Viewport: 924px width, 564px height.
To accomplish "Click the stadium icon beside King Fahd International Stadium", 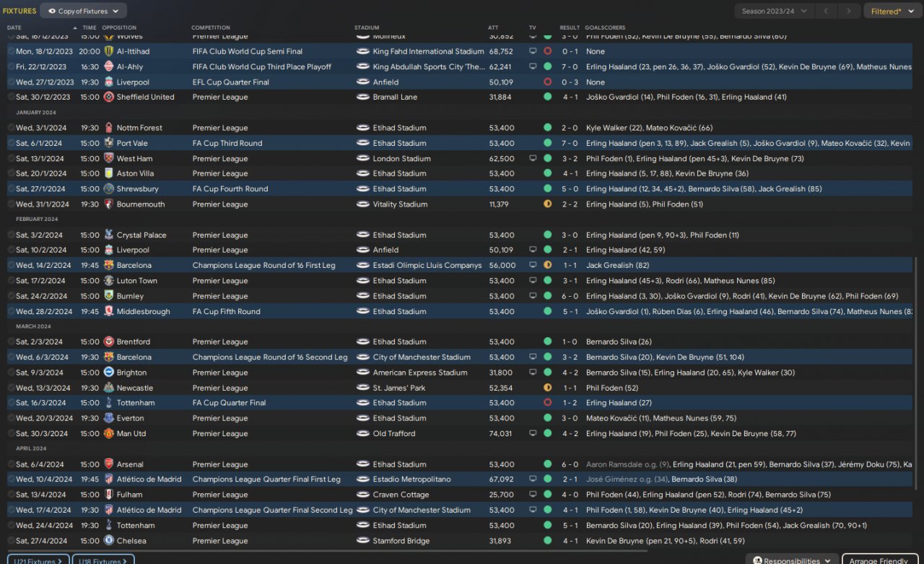I will [x=363, y=51].
